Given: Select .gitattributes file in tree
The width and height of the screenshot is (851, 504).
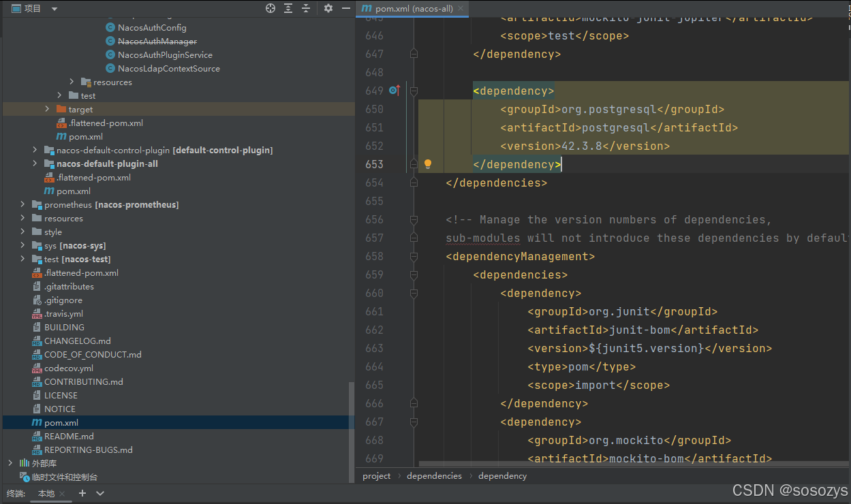Looking at the screenshot, I should (69, 286).
